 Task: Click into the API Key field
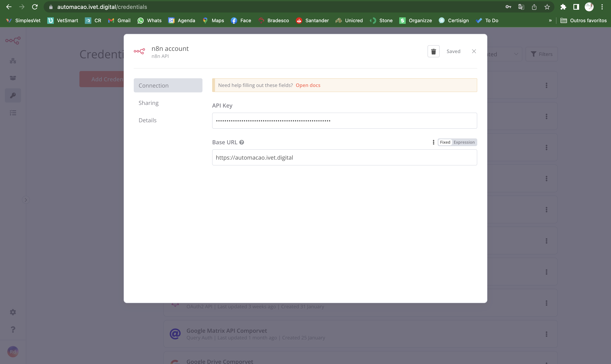point(344,121)
